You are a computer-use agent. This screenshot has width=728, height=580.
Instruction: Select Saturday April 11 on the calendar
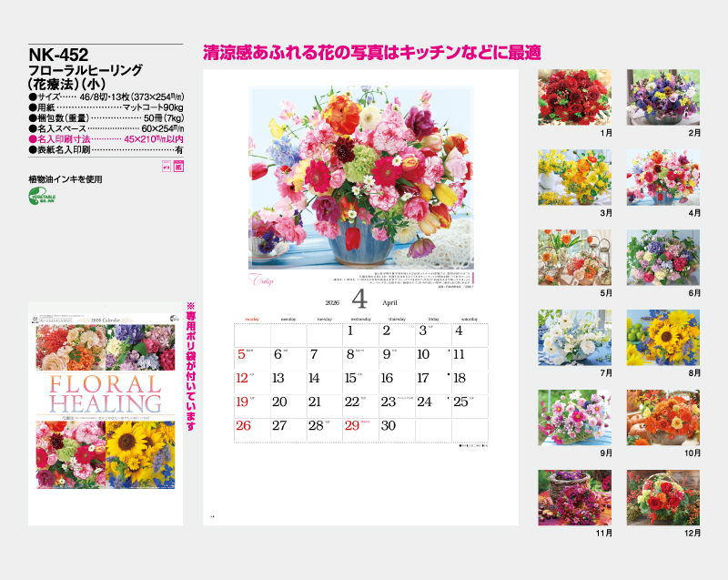coord(459,354)
